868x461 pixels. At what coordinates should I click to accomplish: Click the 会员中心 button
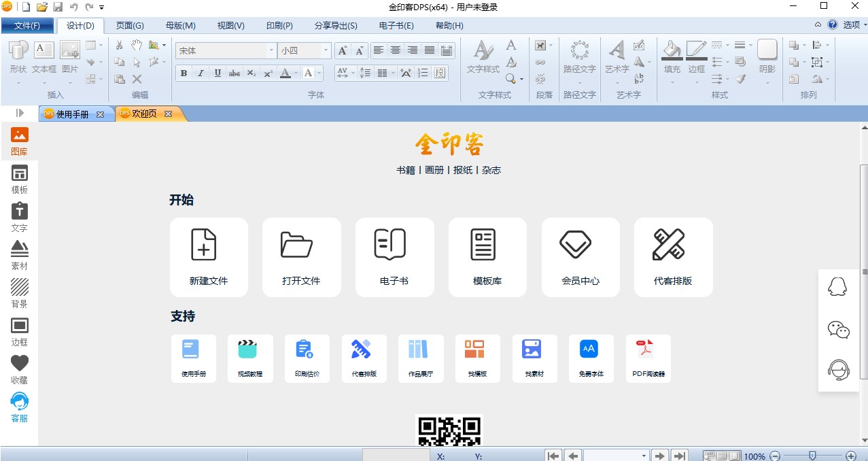(580, 257)
